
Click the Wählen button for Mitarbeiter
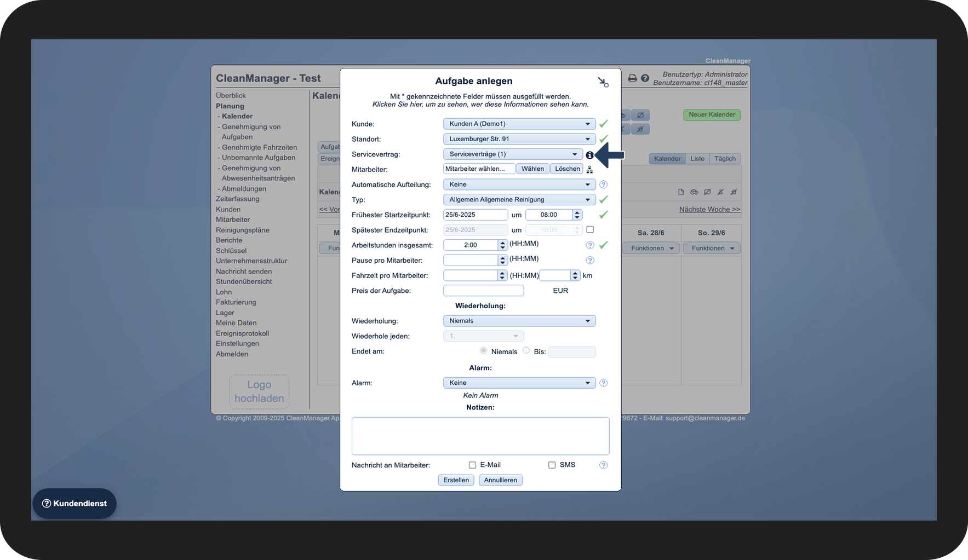[532, 169]
